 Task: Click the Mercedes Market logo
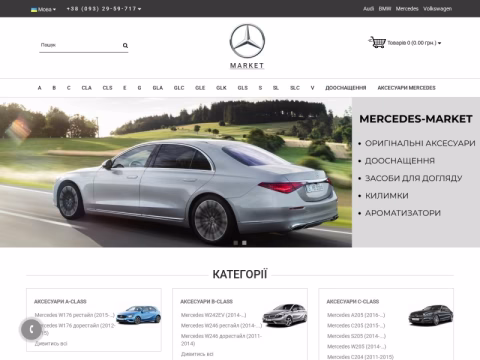[x=247, y=46]
